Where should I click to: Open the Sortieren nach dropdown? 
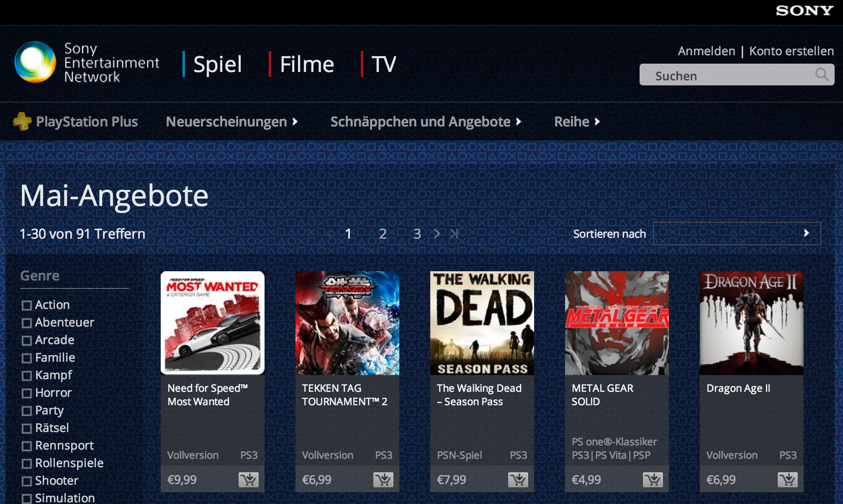737,234
